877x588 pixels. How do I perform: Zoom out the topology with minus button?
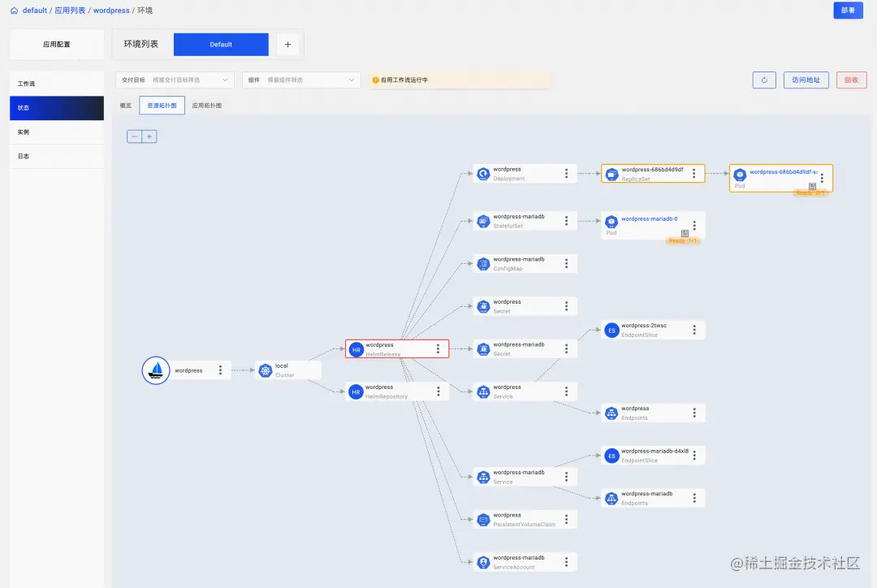point(134,136)
